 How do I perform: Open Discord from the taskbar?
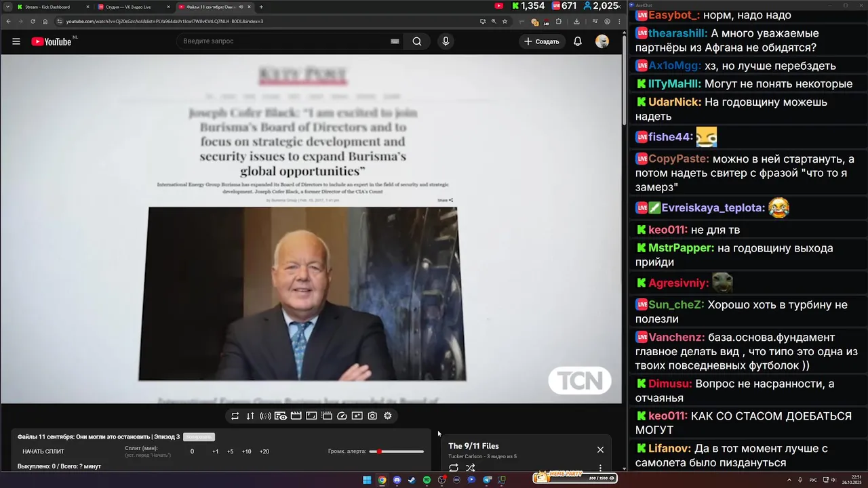397,480
